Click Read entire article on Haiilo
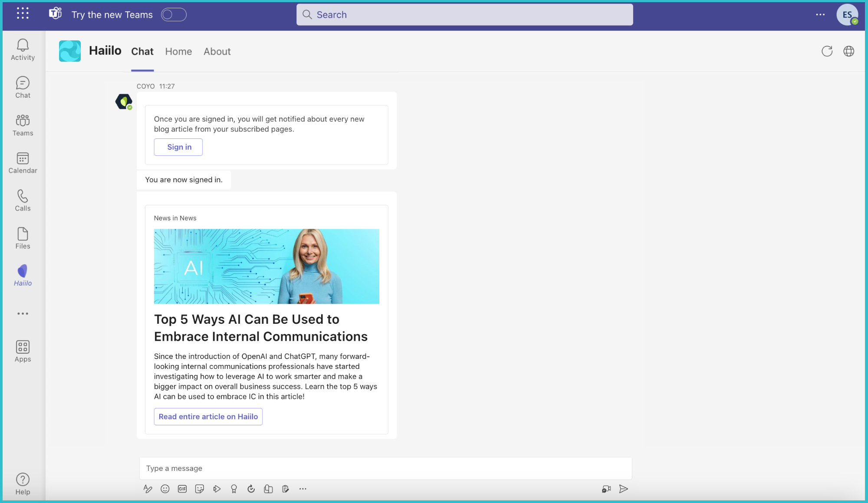Screen dimensions: 868x503 tap(208, 416)
